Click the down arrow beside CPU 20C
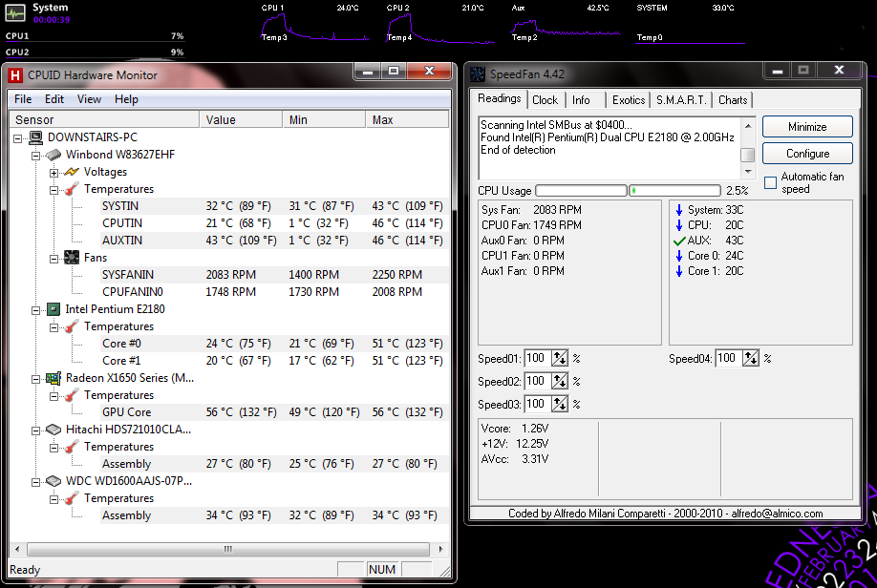 (x=679, y=225)
